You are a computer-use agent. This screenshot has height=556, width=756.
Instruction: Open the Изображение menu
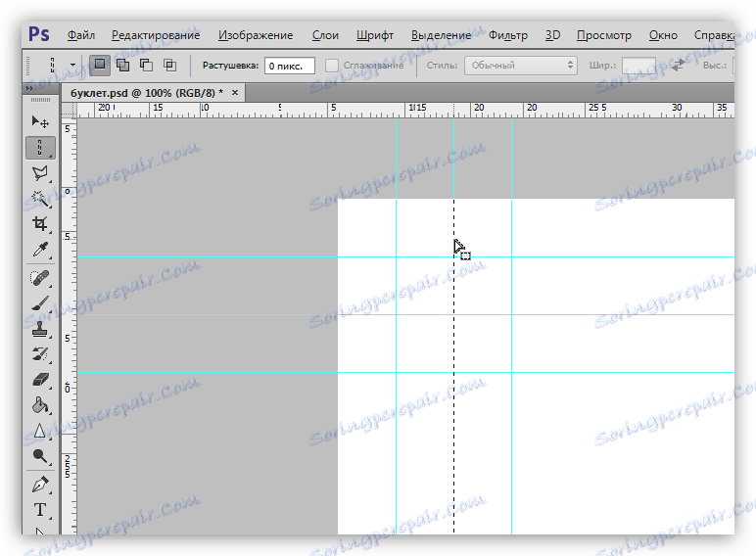(x=256, y=35)
